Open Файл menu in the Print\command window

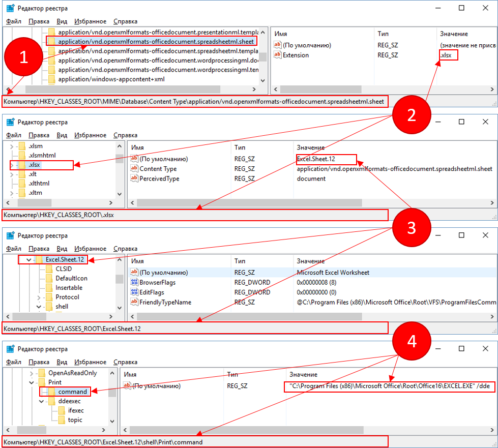click(x=14, y=363)
